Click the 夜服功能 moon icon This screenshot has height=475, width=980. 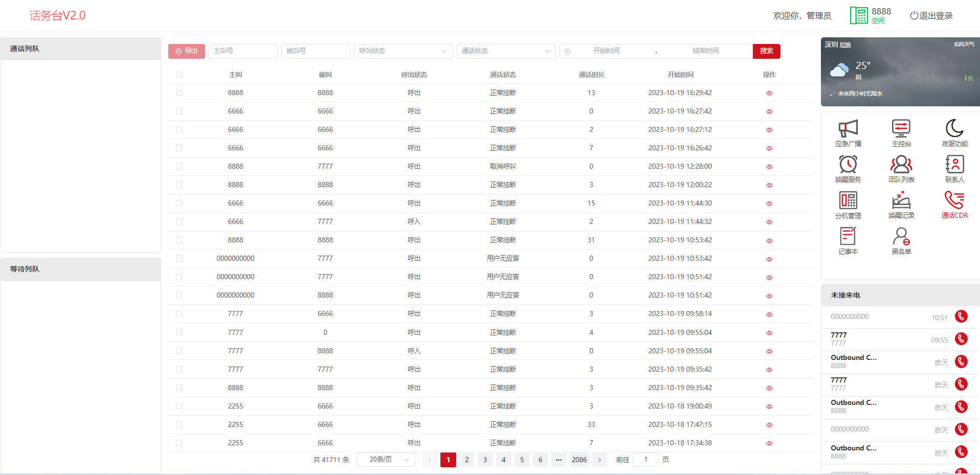pos(954,129)
